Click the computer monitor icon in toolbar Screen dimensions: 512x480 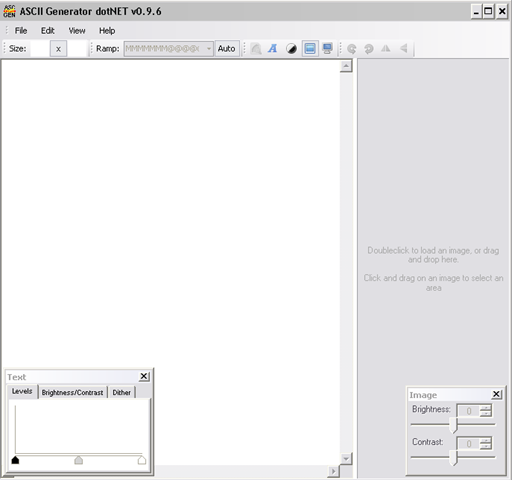pyautogui.click(x=327, y=49)
